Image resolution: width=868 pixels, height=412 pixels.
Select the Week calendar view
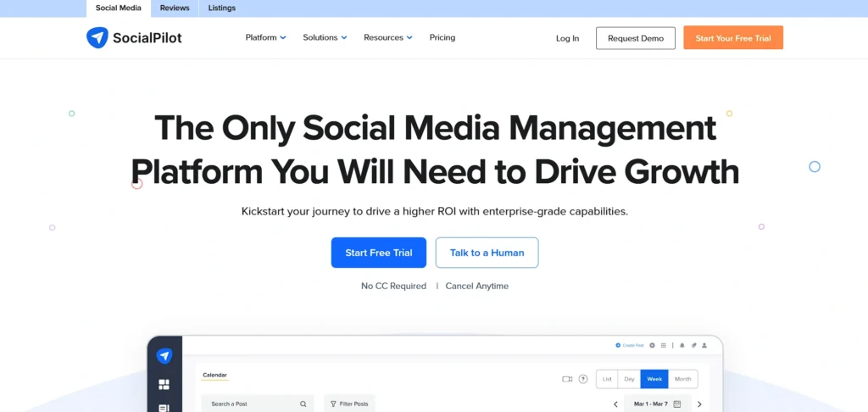click(654, 379)
